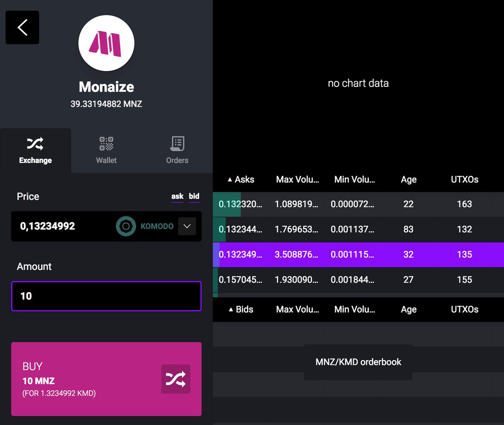Click the Amount input field
The width and height of the screenshot is (504, 425).
tap(106, 296)
